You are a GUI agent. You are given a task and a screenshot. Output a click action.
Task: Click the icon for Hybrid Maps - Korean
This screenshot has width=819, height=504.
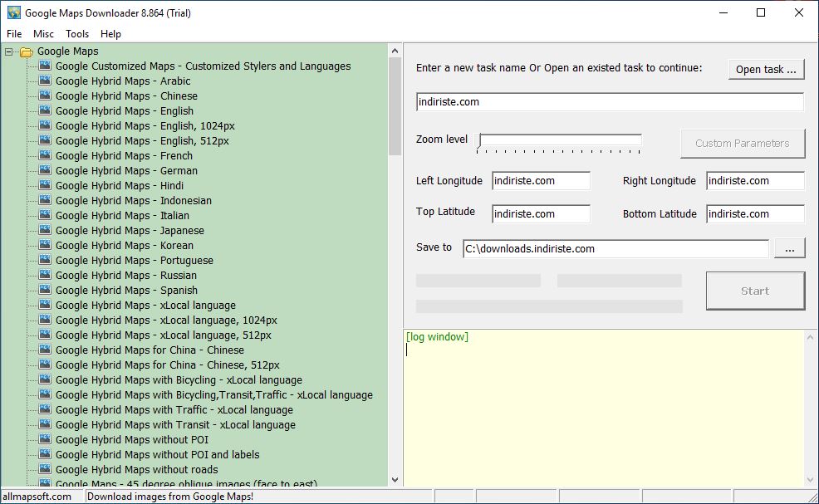[45, 245]
